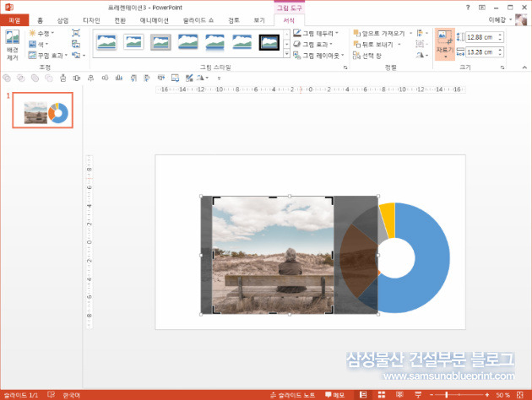Image resolution: width=532 pixels, height=400 pixels.
Task: Open the user account name dropdown
Action: coord(500,19)
